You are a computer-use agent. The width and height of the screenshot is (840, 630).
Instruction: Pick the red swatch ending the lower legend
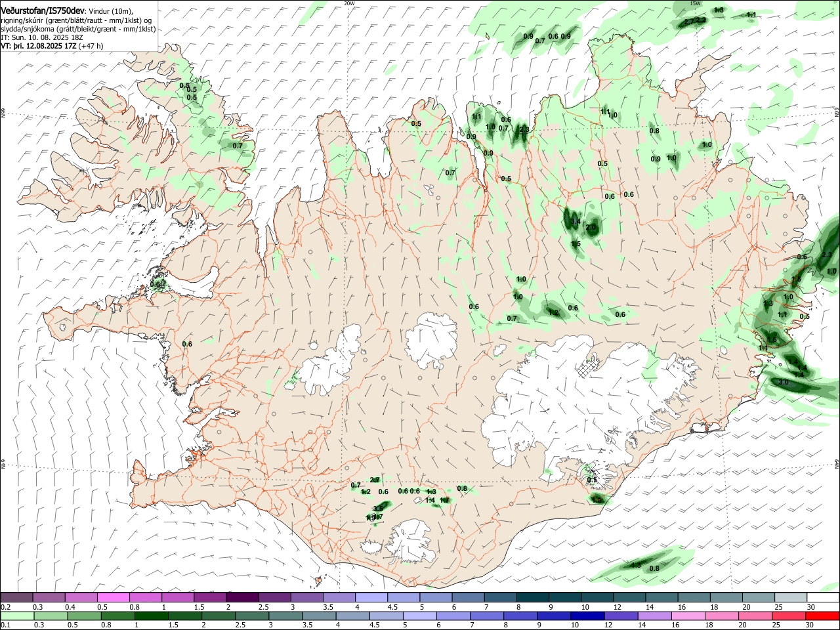pyautogui.click(x=824, y=616)
